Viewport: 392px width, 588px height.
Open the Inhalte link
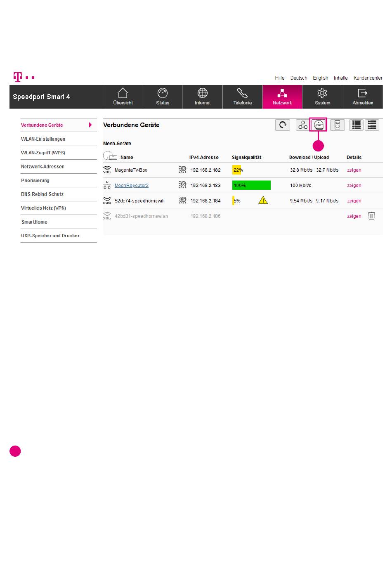point(341,78)
